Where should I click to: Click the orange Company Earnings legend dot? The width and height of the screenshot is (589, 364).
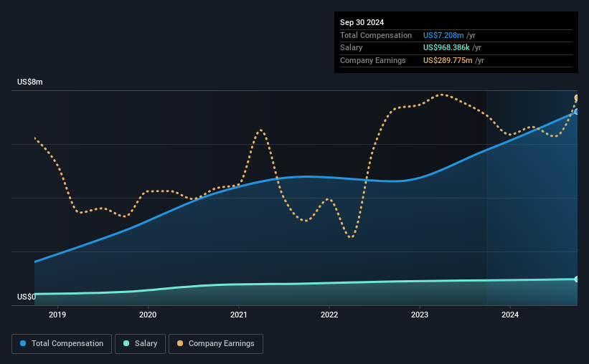[x=180, y=343]
